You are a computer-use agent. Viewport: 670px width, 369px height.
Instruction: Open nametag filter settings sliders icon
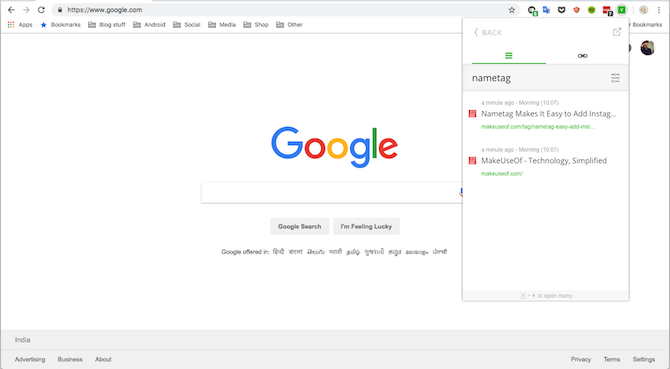[x=615, y=78]
